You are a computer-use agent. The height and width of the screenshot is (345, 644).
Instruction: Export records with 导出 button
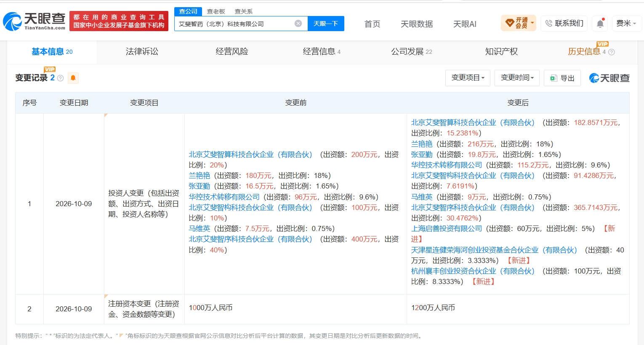pyautogui.click(x=562, y=78)
